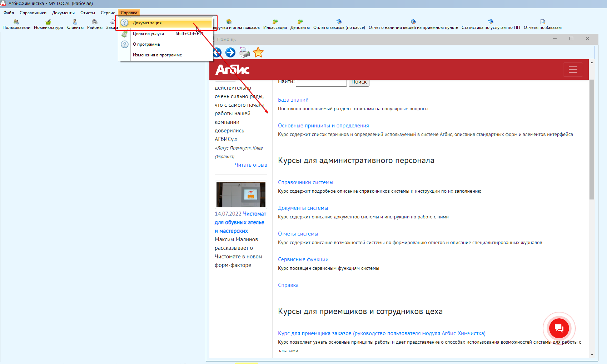The image size is (607, 364).
Task: Open the Справочники menu
Action: coord(33,13)
